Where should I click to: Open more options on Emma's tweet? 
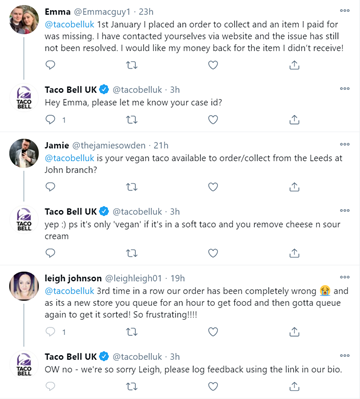coord(345,11)
